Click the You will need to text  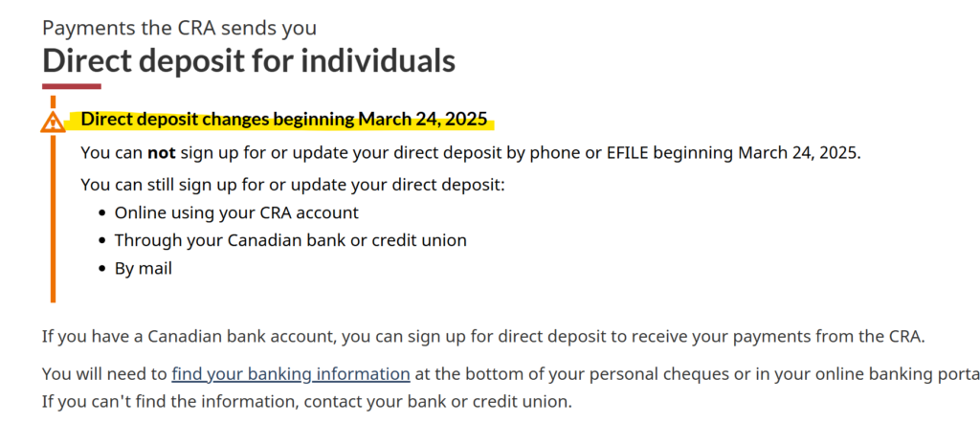[x=105, y=373]
